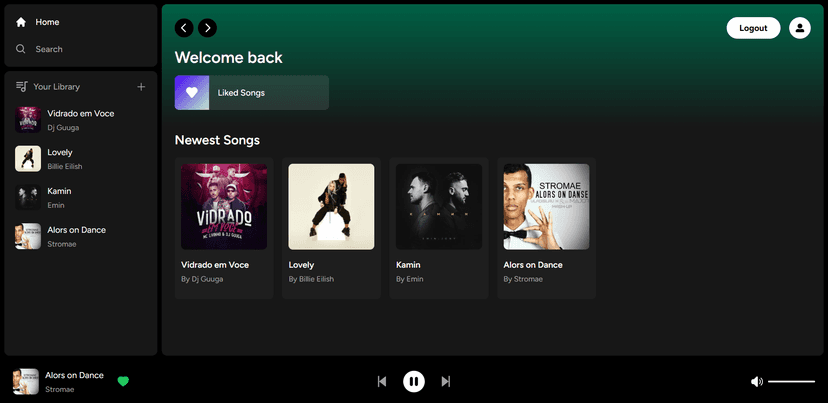Open Search in sidebar
The height and width of the screenshot is (403, 828).
(39, 49)
